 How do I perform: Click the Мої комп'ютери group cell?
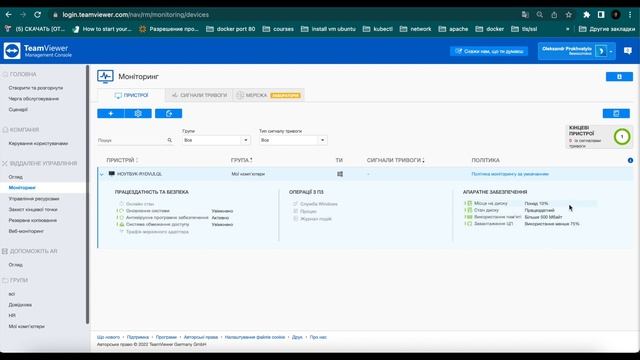coord(248,174)
